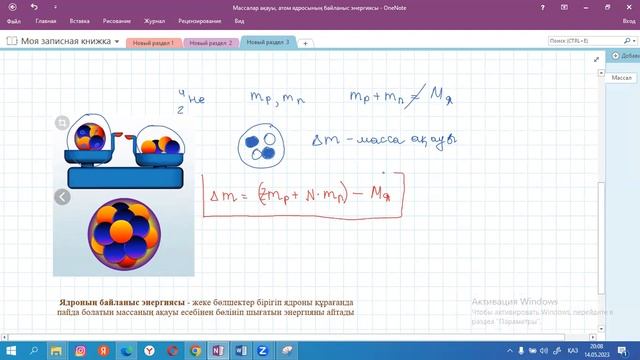Click Добавить страницу button
This screenshot has width=640, height=360.
[624, 56]
